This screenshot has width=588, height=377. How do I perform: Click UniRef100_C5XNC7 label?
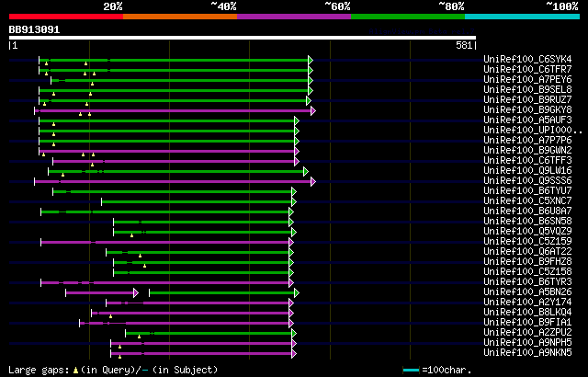[x=527, y=201]
